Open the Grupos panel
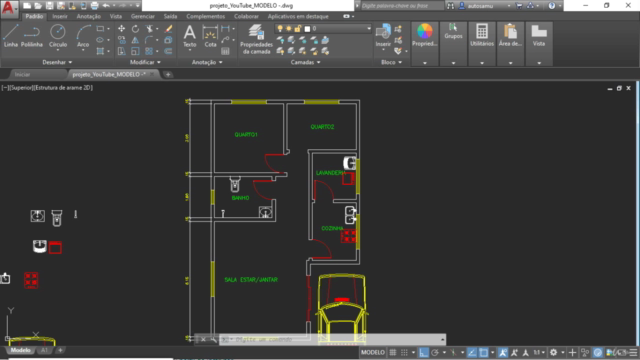Screen dimensions: 640x360 pos(453,31)
